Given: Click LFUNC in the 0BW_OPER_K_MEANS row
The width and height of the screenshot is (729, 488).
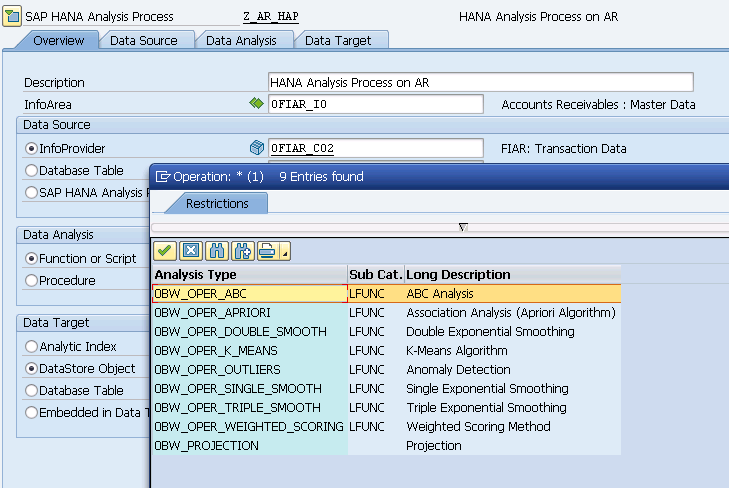Looking at the screenshot, I should tap(367, 351).
